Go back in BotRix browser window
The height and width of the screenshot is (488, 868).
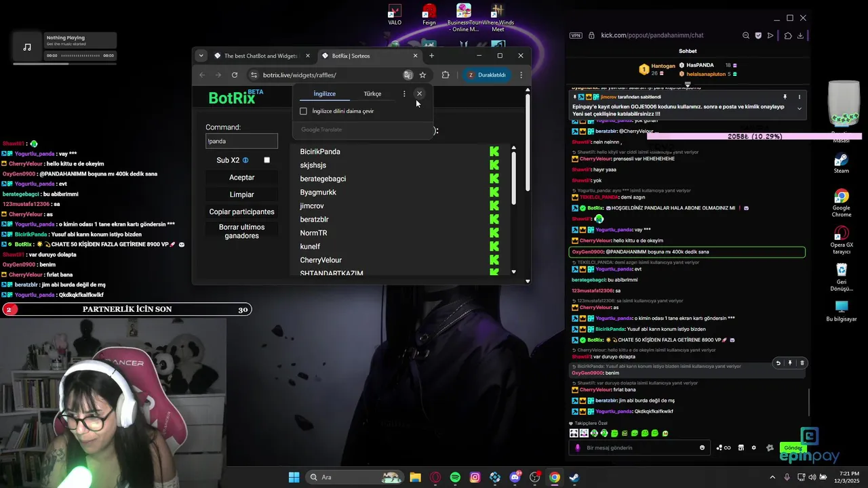tap(202, 75)
